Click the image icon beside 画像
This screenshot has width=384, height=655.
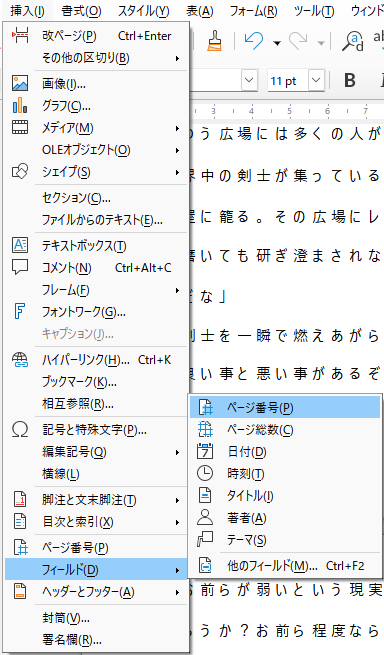pyautogui.click(x=20, y=84)
